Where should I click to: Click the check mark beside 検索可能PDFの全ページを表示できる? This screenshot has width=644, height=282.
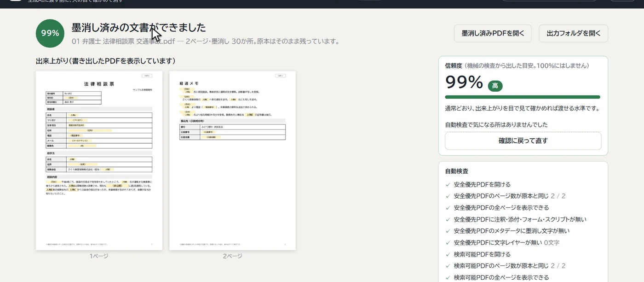point(448,277)
